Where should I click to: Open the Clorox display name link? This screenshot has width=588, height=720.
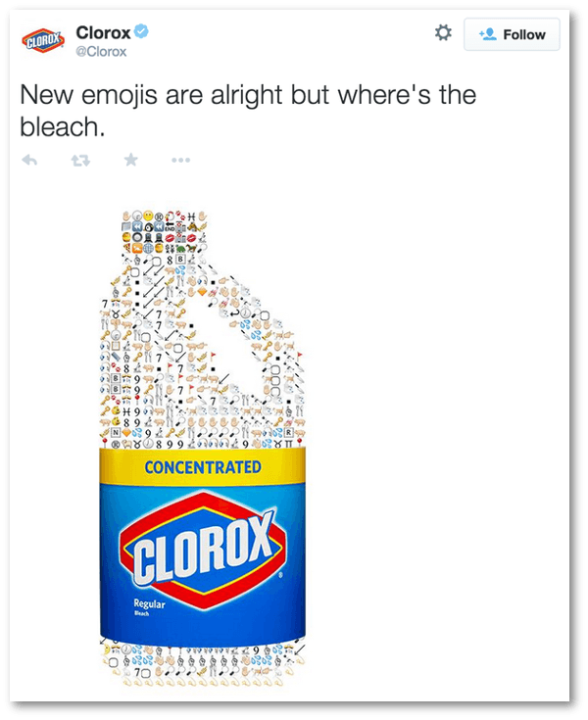tap(103, 32)
